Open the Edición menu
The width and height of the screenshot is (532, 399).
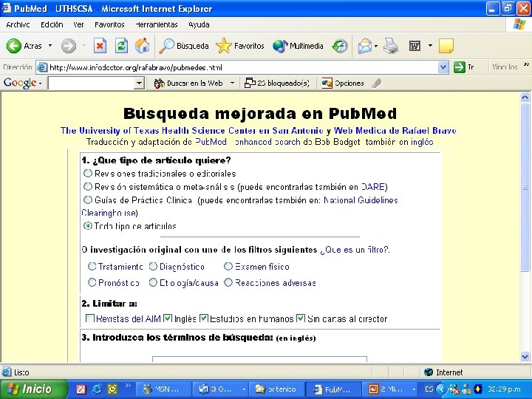[x=52, y=25]
